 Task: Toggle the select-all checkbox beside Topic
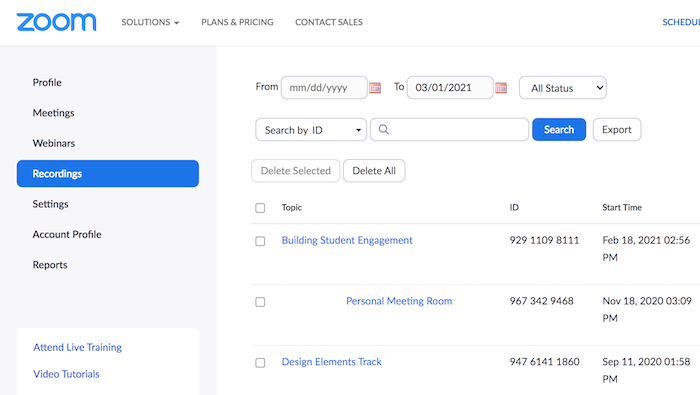tap(260, 208)
